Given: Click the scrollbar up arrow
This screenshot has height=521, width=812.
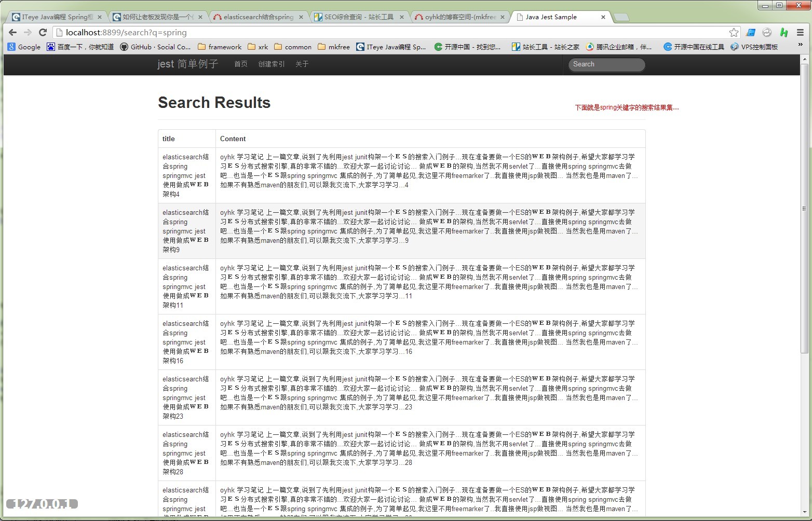Looking at the screenshot, I should (x=804, y=58).
